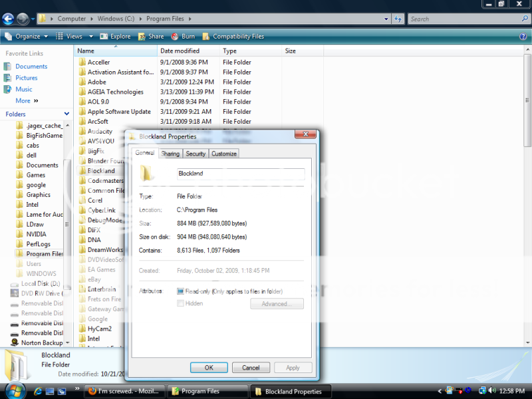Show More favorite links
The image size is (532, 399).
click(27, 101)
